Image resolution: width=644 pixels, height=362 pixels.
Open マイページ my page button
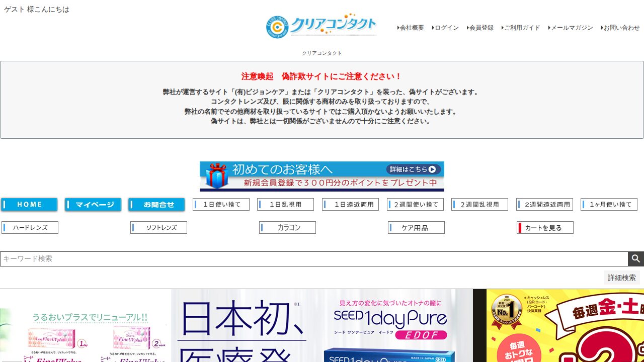point(93,205)
